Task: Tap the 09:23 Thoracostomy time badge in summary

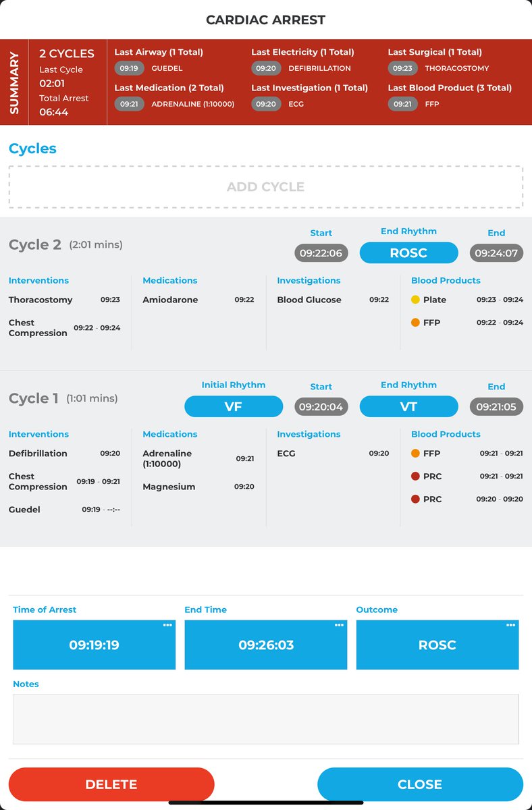Action: pyautogui.click(x=403, y=68)
